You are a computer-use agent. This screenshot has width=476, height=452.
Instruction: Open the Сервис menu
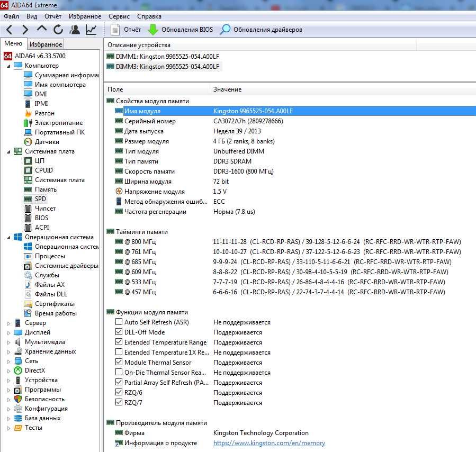pyautogui.click(x=119, y=16)
